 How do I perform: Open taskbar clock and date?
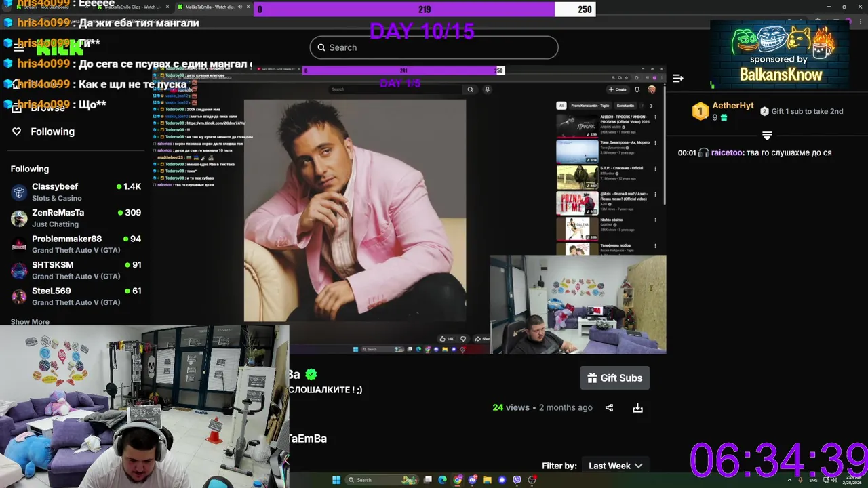pos(851,480)
